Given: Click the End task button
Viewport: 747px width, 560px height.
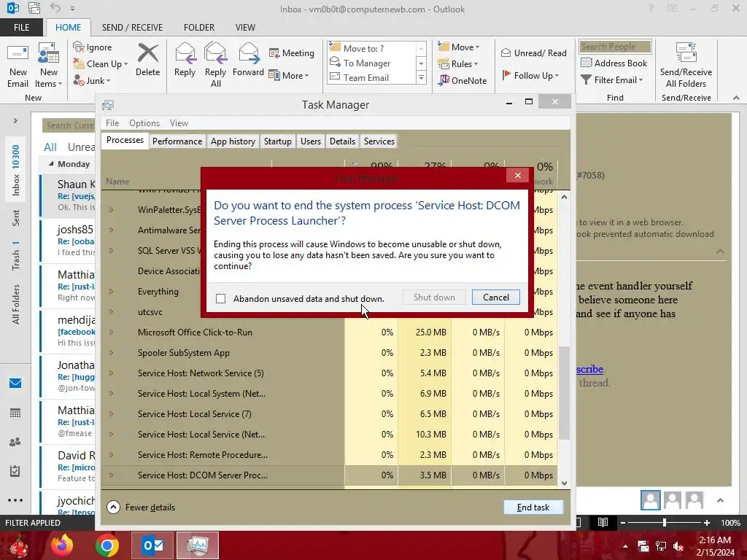Looking at the screenshot, I should 533,507.
